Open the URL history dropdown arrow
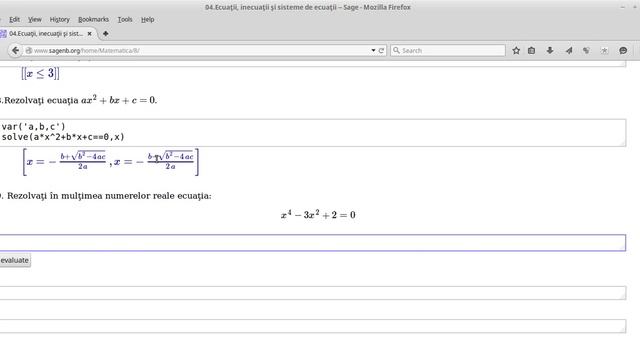The width and height of the screenshot is (640, 360). tap(373, 50)
